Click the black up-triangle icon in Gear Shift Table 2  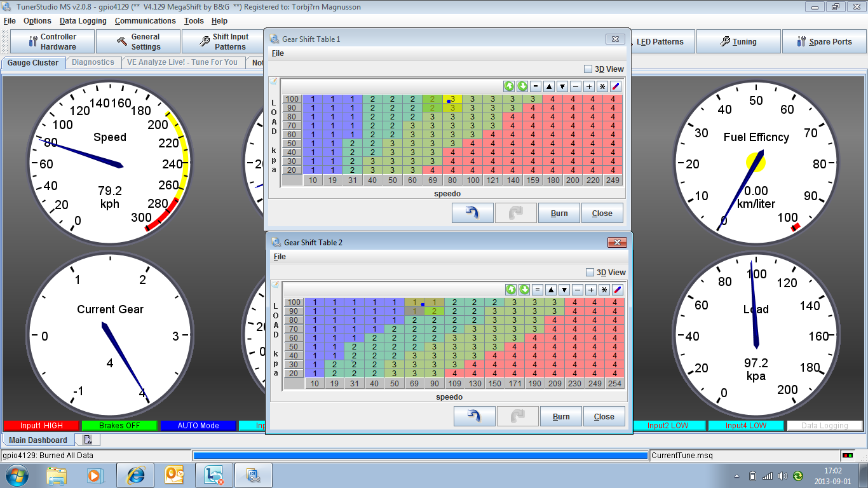(x=551, y=290)
